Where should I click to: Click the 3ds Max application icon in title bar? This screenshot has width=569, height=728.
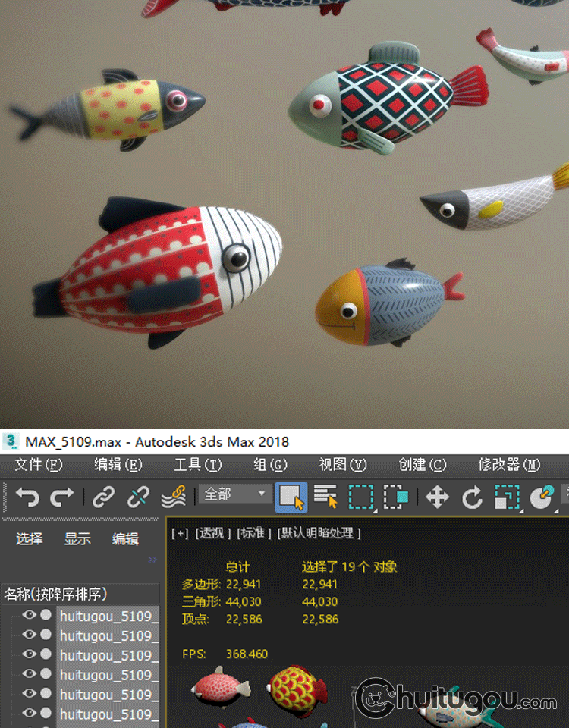(x=10, y=441)
